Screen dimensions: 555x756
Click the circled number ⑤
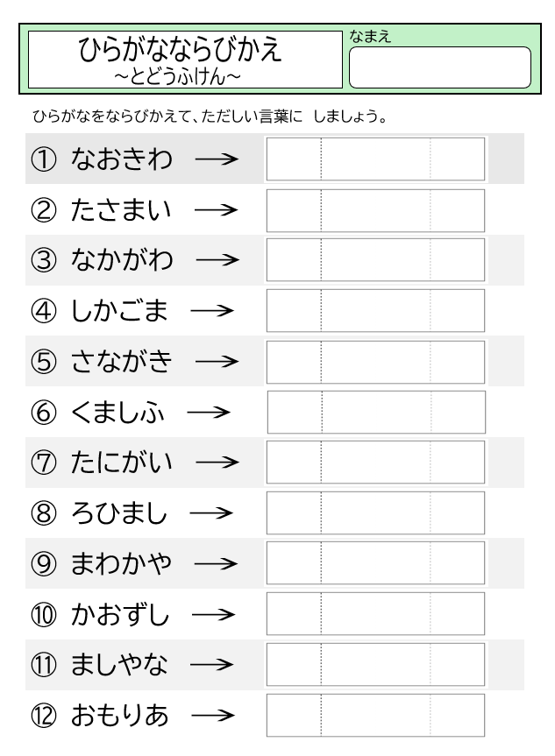[x=44, y=362]
